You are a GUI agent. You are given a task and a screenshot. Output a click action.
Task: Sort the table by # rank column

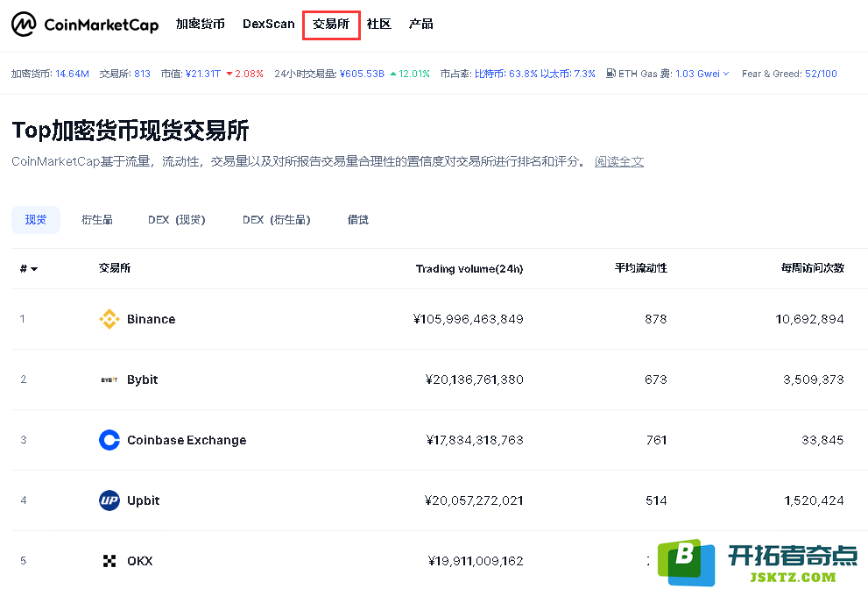click(29, 269)
